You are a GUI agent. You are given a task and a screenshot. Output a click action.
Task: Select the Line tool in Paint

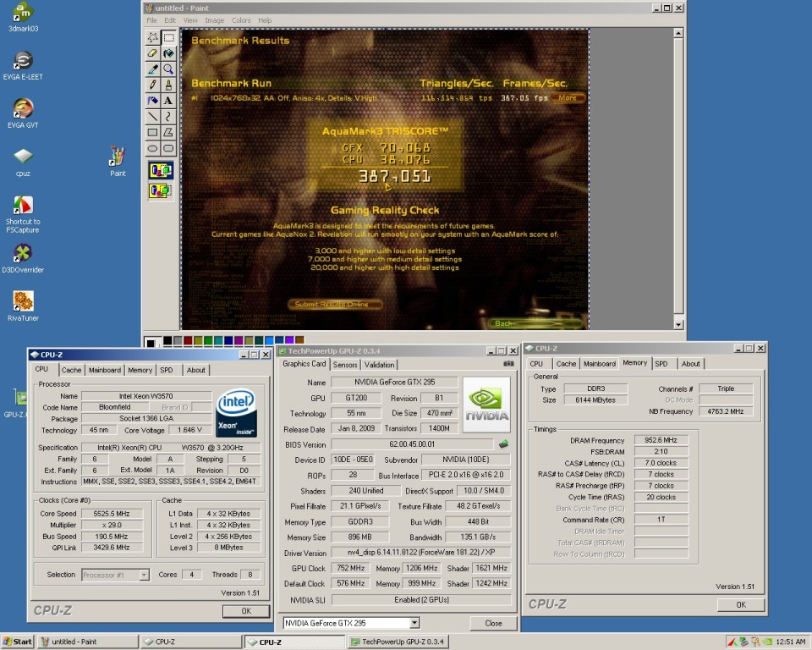153,117
